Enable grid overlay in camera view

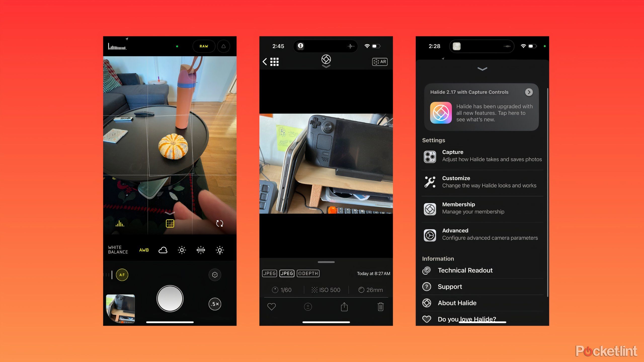point(170,223)
